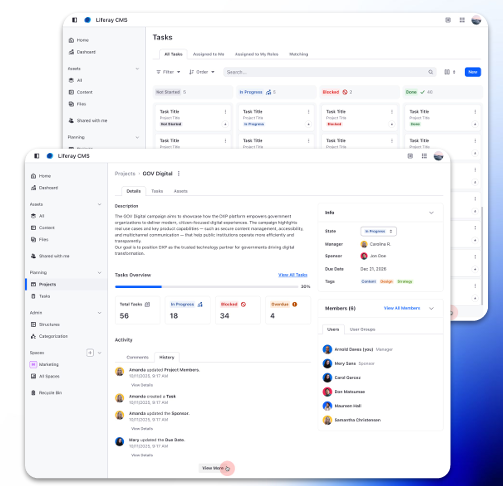Open the kebab menu on the first Not Started card
The height and width of the screenshot is (486, 503).
tap(225, 112)
